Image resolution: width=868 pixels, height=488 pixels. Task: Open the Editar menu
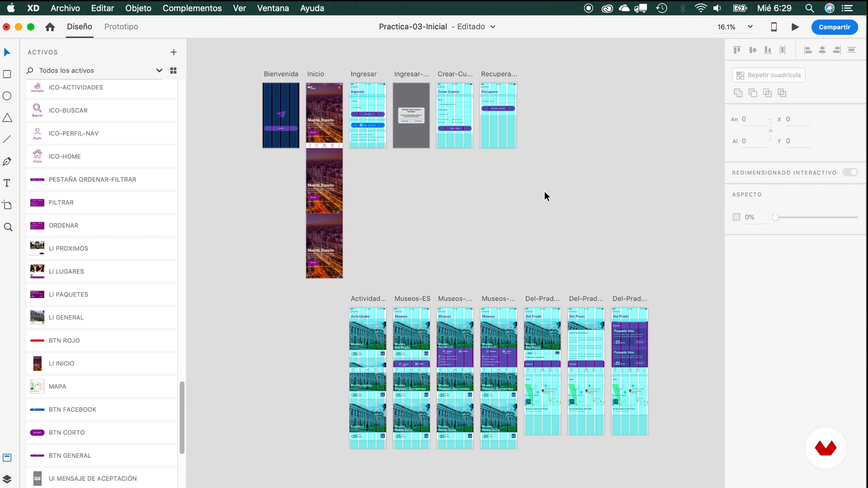pyautogui.click(x=103, y=8)
